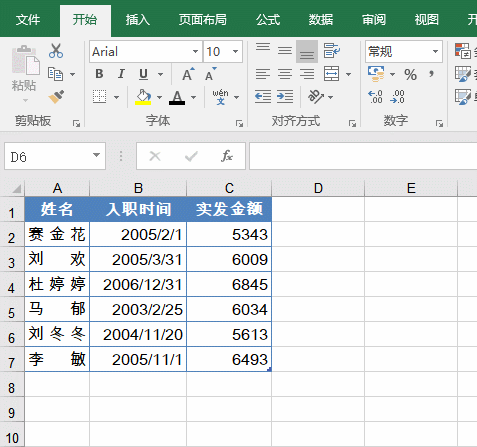
Task: Select the Format Painter brush icon
Action: click(x=56, y=97)
